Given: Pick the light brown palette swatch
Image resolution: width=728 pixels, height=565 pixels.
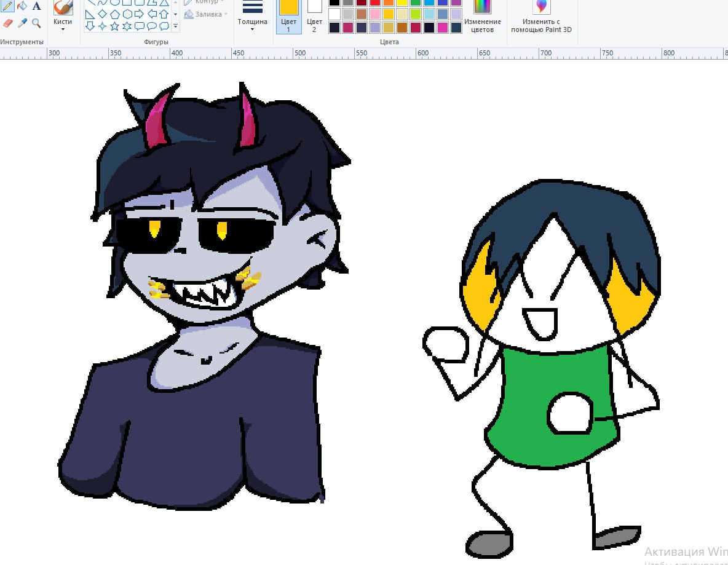Looking at the screenshot, I should (362, 14).
